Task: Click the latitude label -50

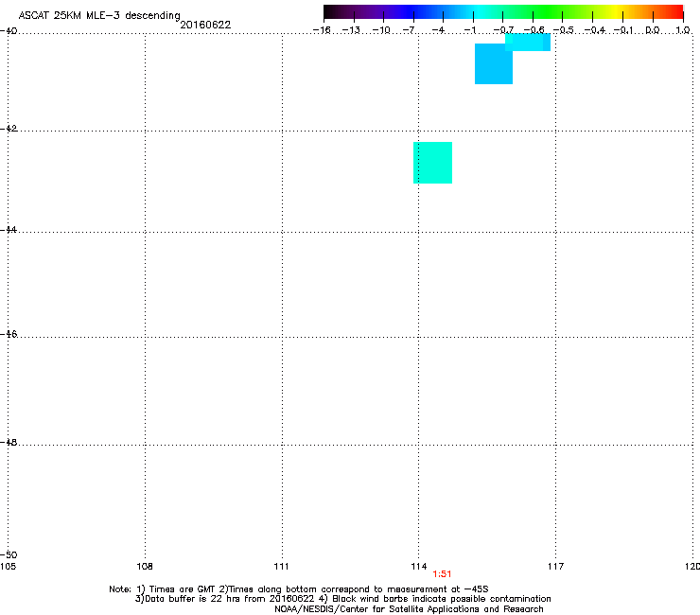Action: (9, 554)
